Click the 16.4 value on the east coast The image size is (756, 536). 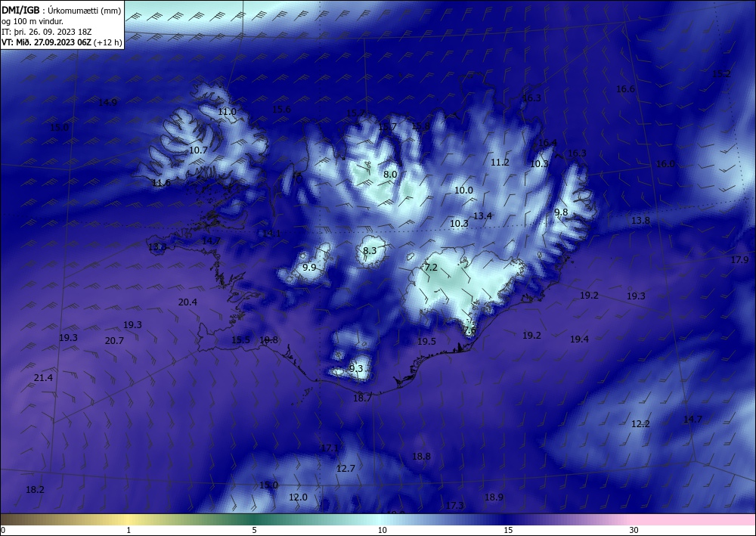coord(547,142)
